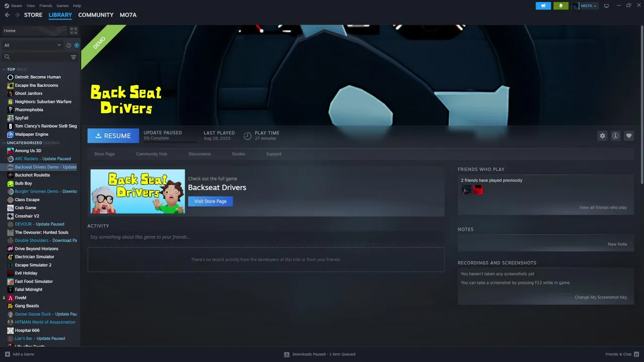
Task: Open Friends & Chat icon
Action: point(637,354)
